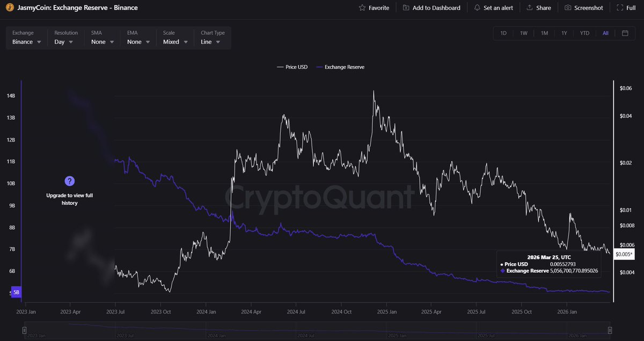Click the Favorite star icon
The width and height of the screenshot is (644, 341).
pyautogui.click(x=362, y=8)
